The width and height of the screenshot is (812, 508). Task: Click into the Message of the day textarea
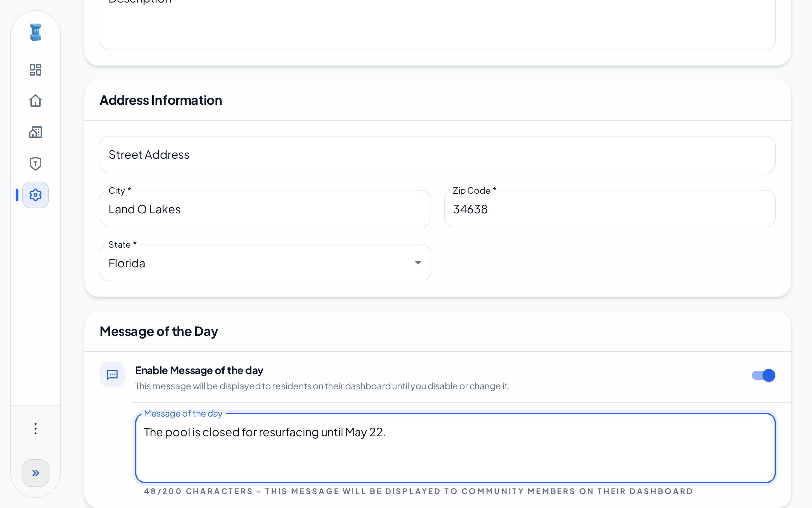point(455,448)
